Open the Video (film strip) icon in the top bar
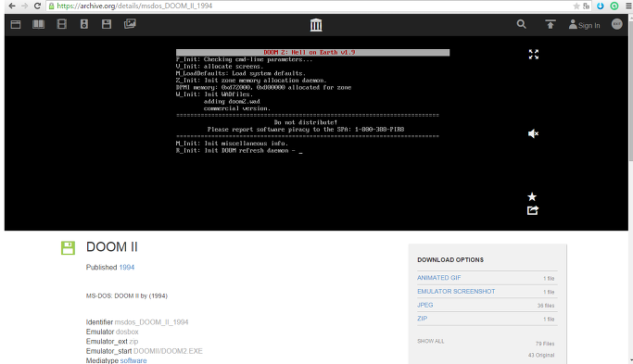The width and height of the screenshot is (633, 364). tap(62, 24)
